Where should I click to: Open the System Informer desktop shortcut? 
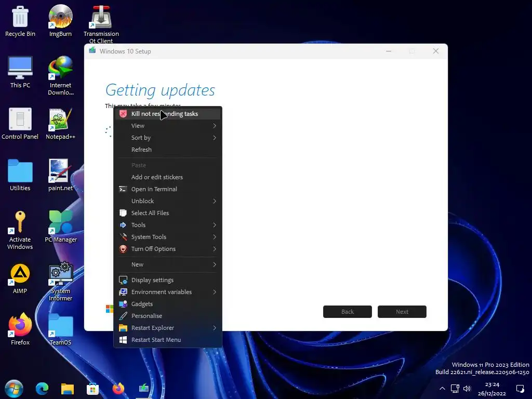pyautogui.click(x=60, y=282)
